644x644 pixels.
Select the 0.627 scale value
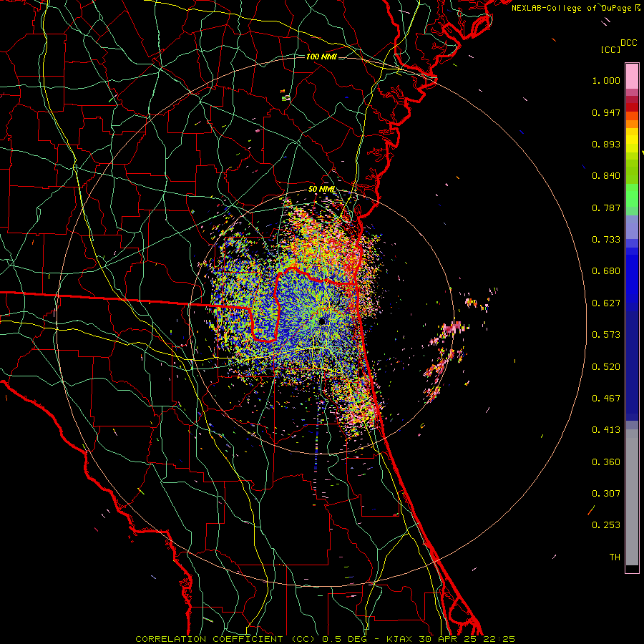click(606, 303)
